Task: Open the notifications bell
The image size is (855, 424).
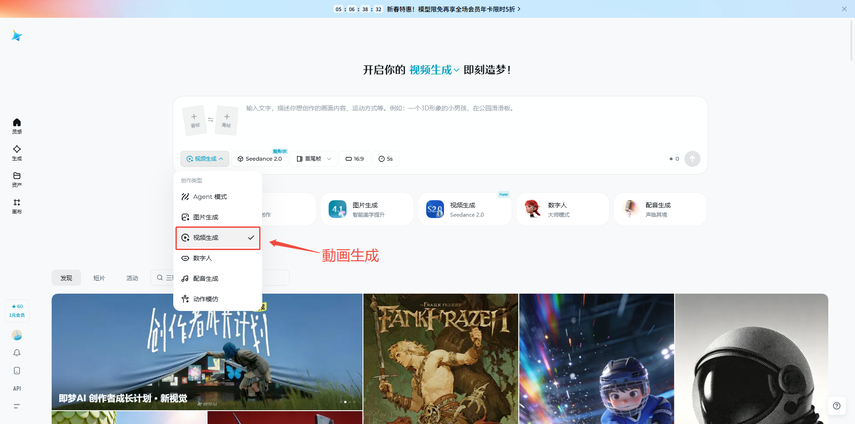Action: [17, 353]
